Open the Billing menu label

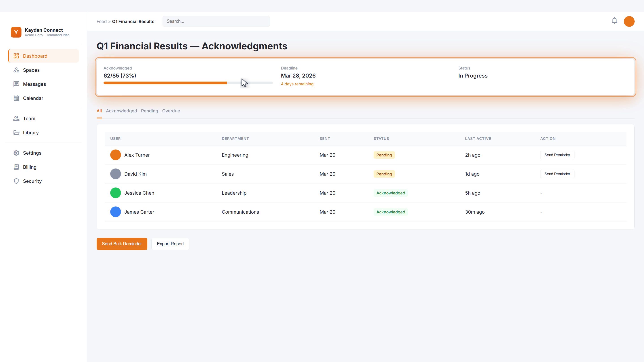pyautogui.click(x=30, y=167)
